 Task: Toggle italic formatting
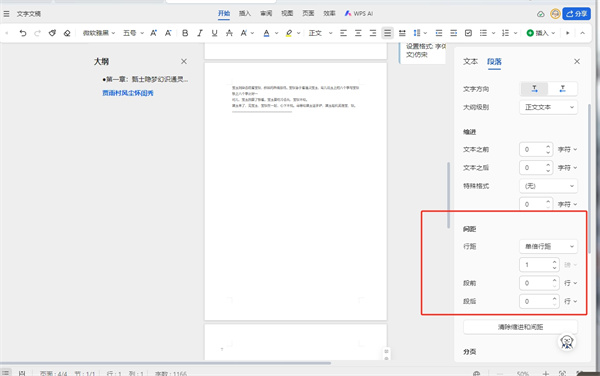click(200, 33)
